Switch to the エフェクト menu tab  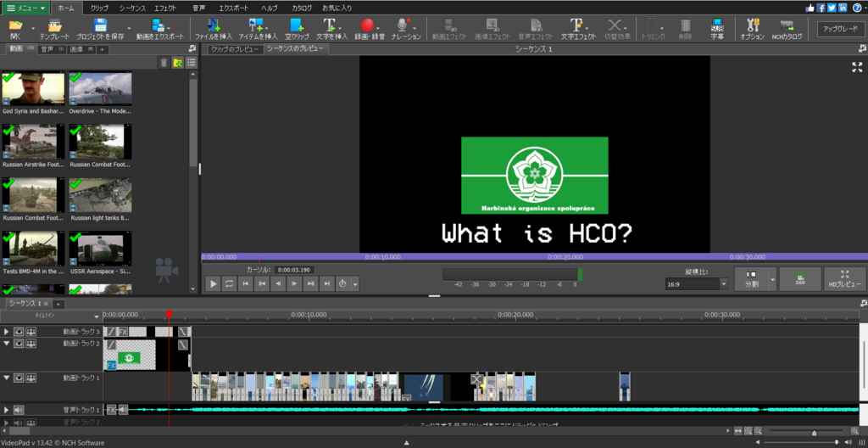tap(165, 8)
